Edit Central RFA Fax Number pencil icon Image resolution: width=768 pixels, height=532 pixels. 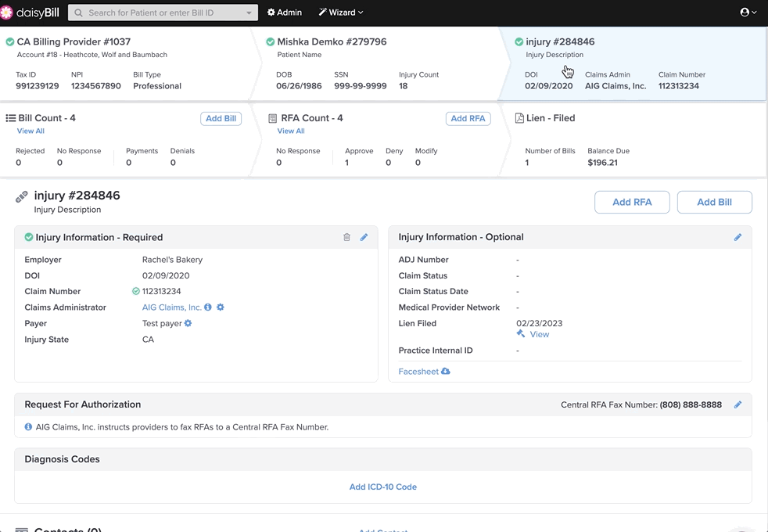pyautogui.click(x=737, y=404)
